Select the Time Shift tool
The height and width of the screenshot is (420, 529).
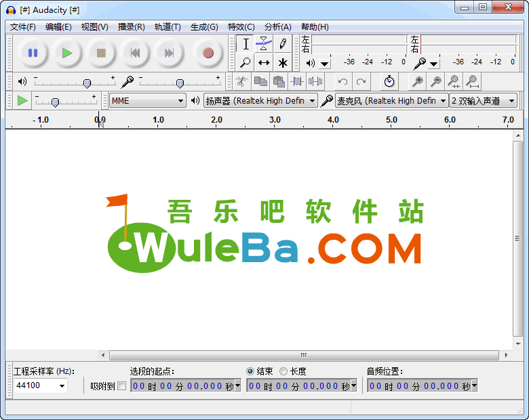264,62
